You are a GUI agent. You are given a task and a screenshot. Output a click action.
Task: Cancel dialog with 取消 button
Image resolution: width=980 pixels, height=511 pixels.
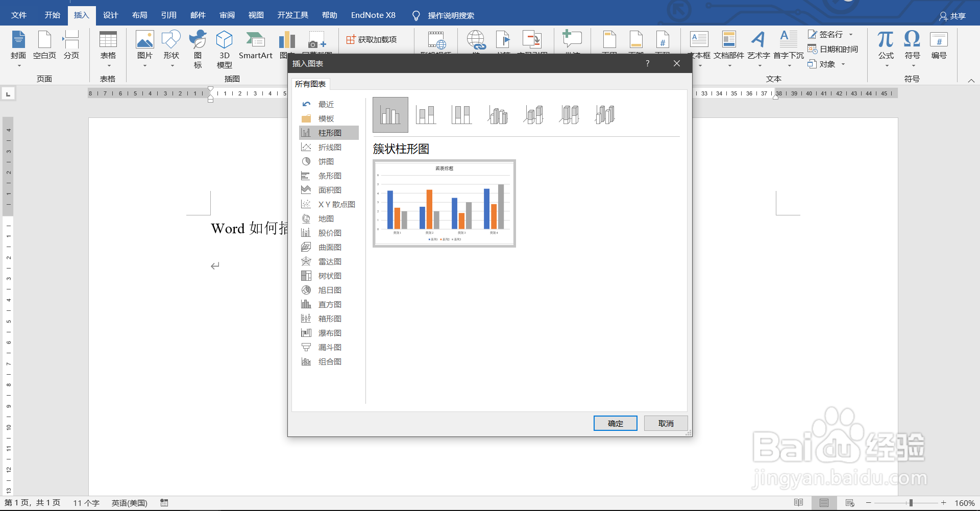coord(666,423)
